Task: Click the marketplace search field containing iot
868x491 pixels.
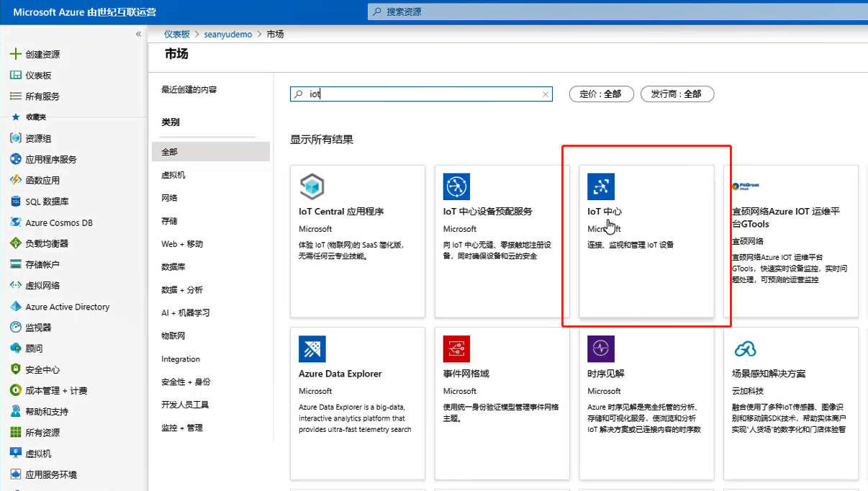Action: (x=421, y=94)
